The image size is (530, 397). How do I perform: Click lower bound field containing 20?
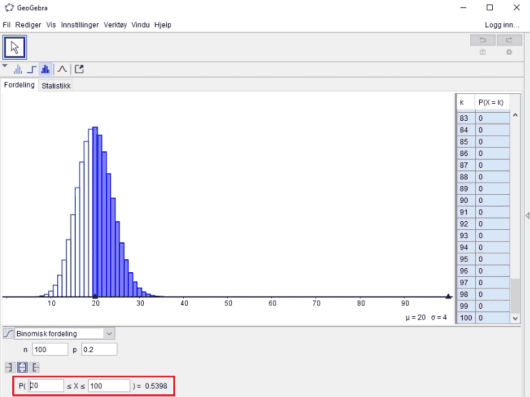pyautogui.click(x=46, y=386)
